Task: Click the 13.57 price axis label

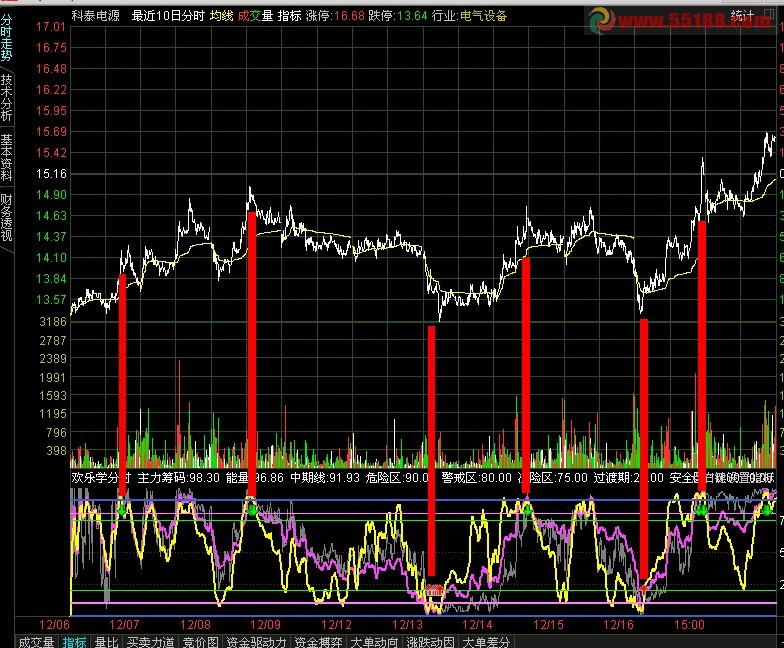Action: pyautogui.click(x=51, y=300)
